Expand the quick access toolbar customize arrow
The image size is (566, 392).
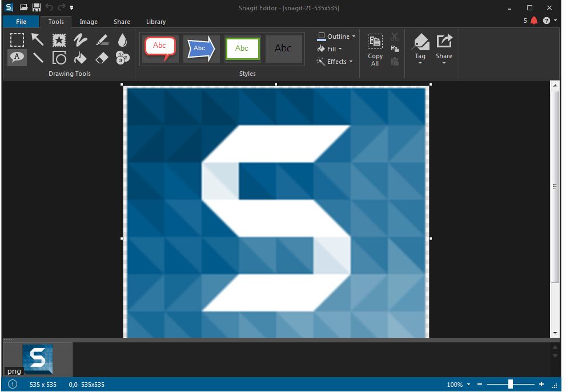pos(72,7)
